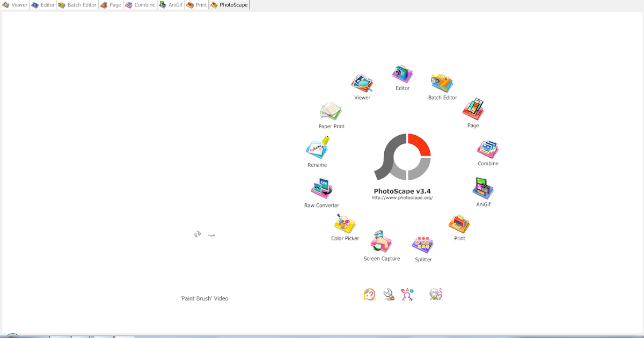Screen dimensions: 644x338
Task: Click the small refresh arrows icon
Action: 197,234
